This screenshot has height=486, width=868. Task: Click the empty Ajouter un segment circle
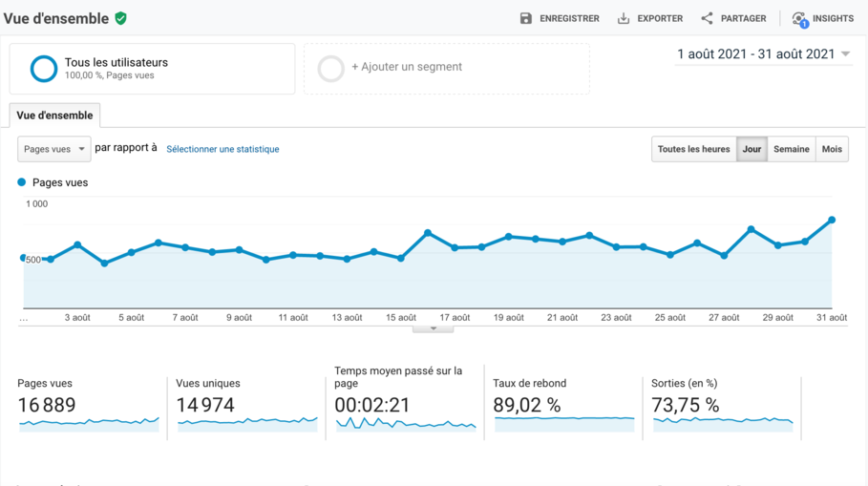point(330,69)
